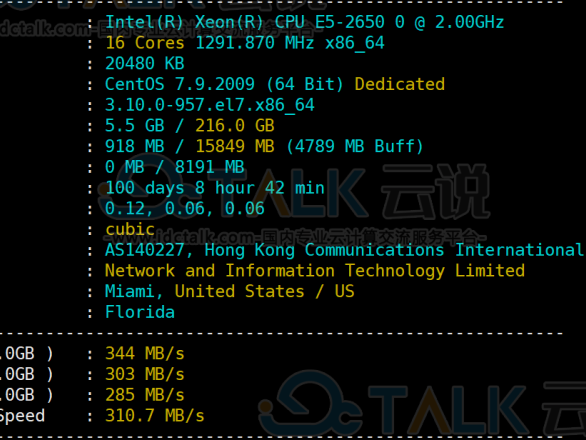Screen dimensions: 586x440
Task: Click the average speed '310.7 MB/s'
Action: point(155,416)
